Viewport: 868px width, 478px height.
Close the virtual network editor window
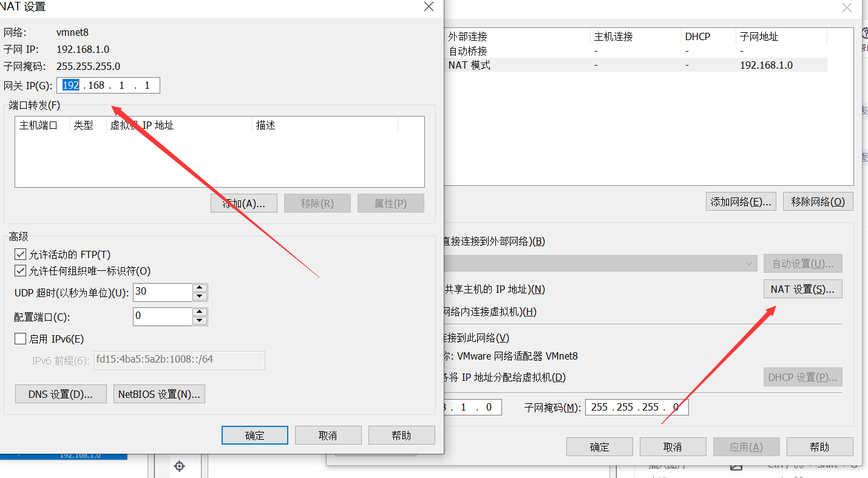(x=847, y=7)
